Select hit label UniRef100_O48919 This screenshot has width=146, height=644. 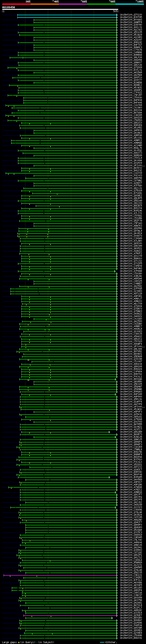pos(131,535)
